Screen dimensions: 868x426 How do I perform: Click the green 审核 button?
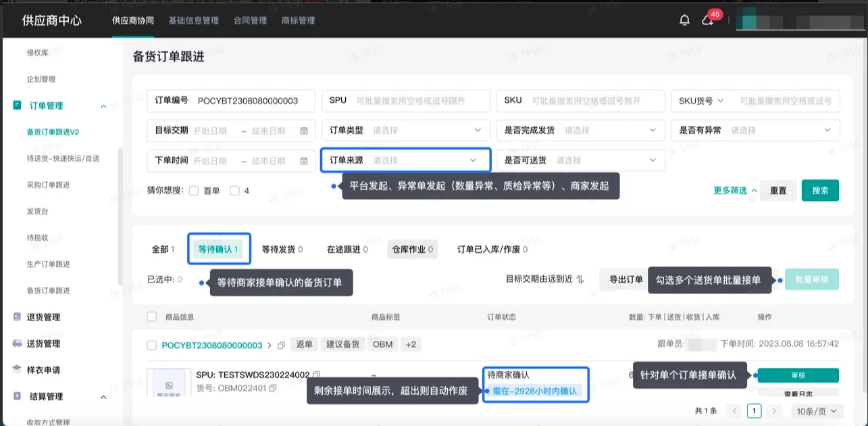(x=798, y=375)
